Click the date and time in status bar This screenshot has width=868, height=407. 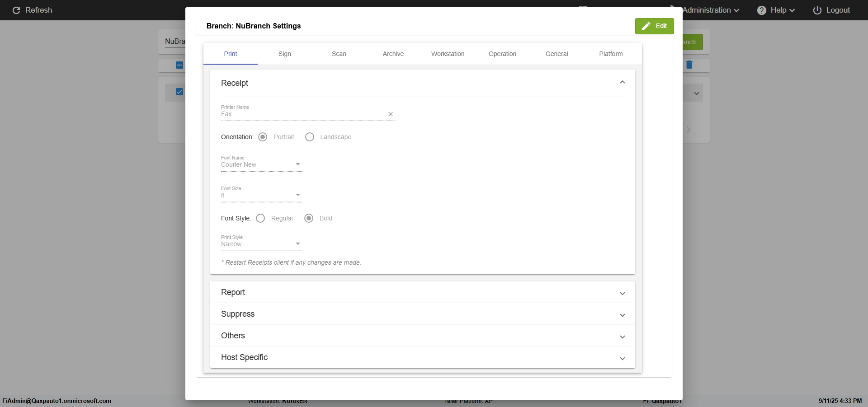(x=840, y=401)
